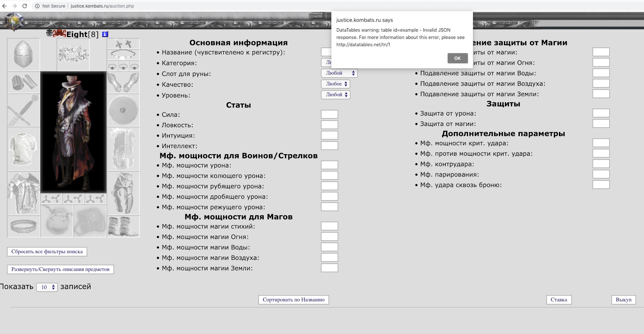Open the Слот для руны dropdown
The height and width of the screenshot is (334, 644).
[339, 73]
